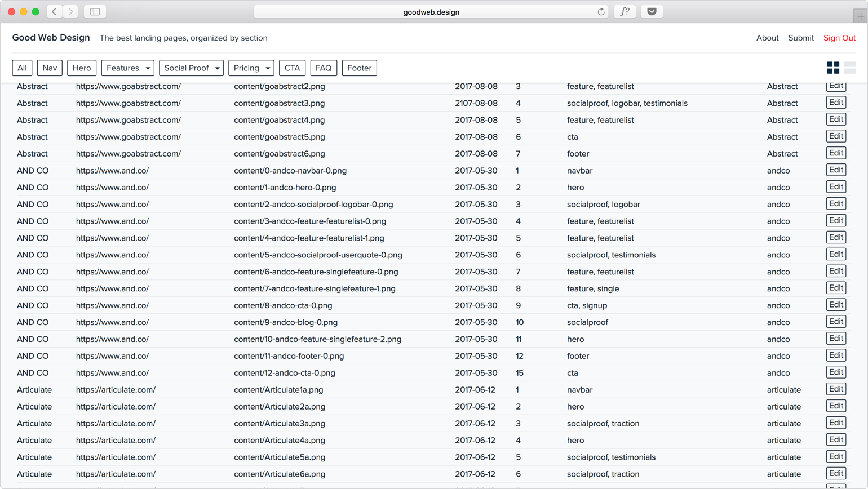
Task: Select the Hero filter tab
Action: pyautogui.click(x=82, y=68)
